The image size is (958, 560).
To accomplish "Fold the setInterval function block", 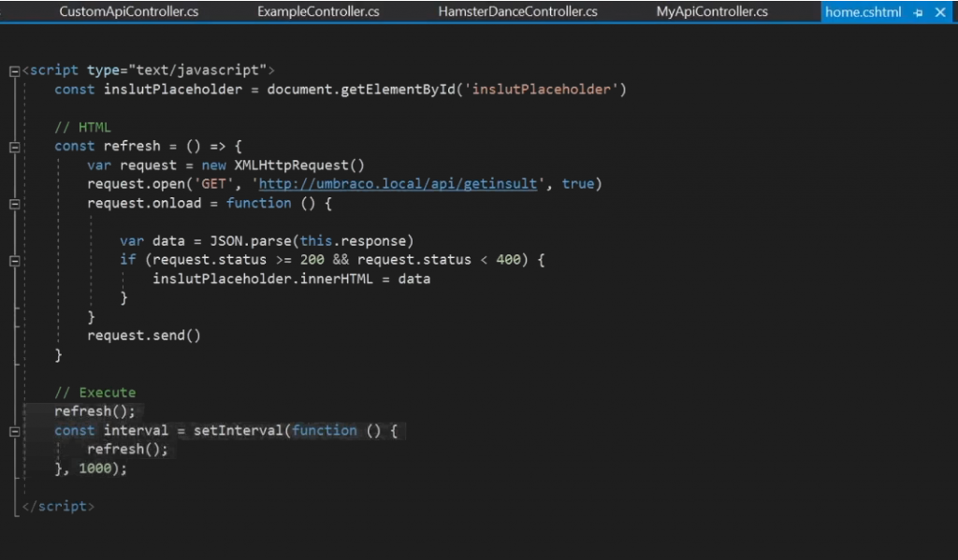I will pos(14,431).
